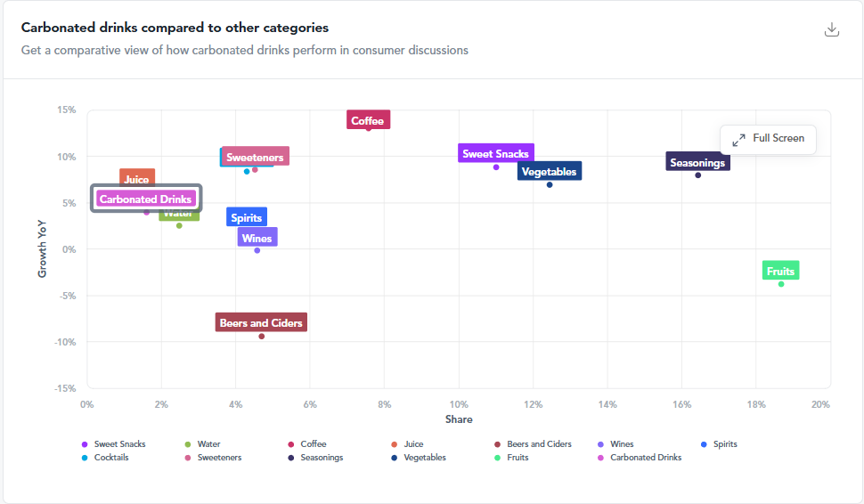Click the Coffee data label

368,120
